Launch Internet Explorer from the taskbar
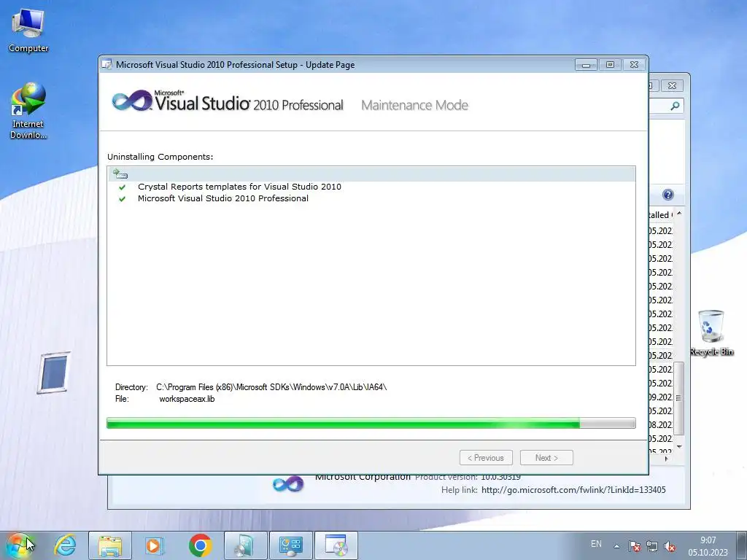This screenshot has width=747, height=560. click(x=65, y=545)
